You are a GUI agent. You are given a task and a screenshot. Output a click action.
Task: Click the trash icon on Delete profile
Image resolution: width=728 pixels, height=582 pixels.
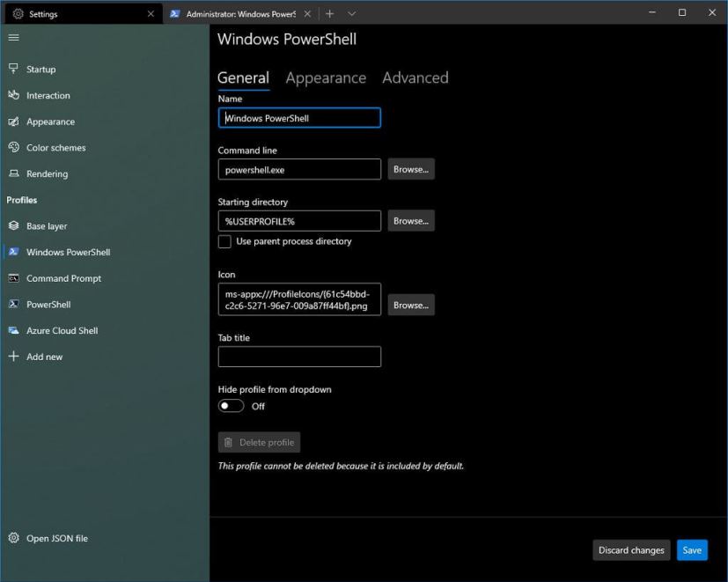[x=228, y=442]
